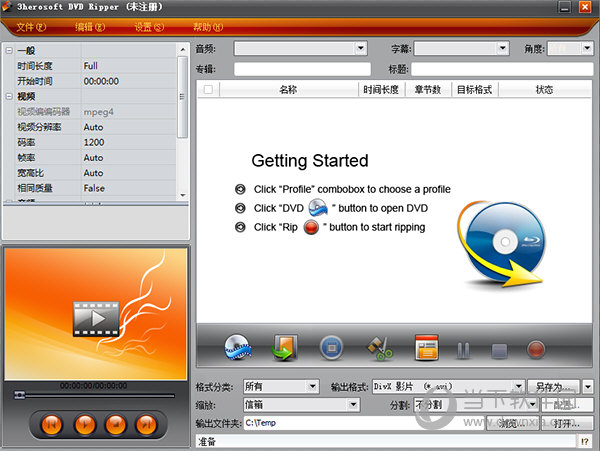Click the Open DVD disc toolbar icon
The width and height of the screenshot is (600, 451).
pyautogui.click(x=238, y=347)
